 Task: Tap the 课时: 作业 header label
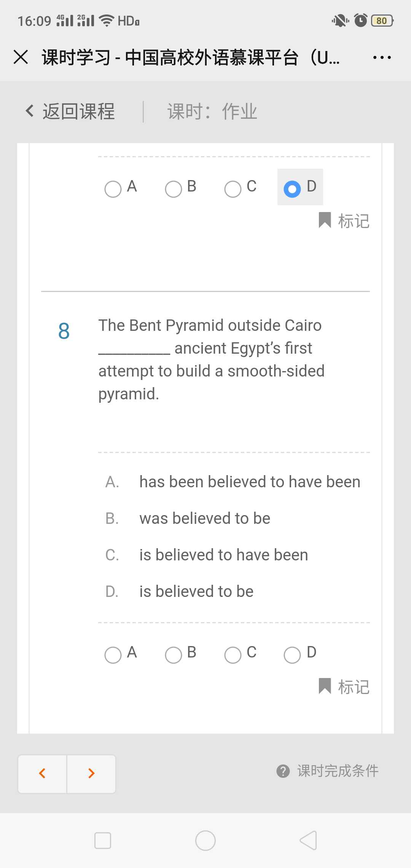(x=212, y=112)
